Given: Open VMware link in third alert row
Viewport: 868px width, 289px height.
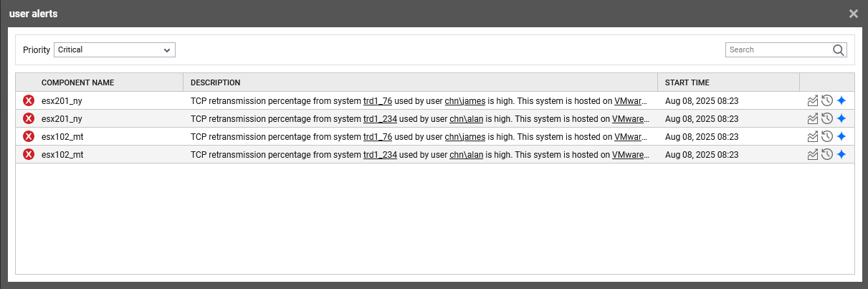Looking at the screenshot, I should click(631, 136).
